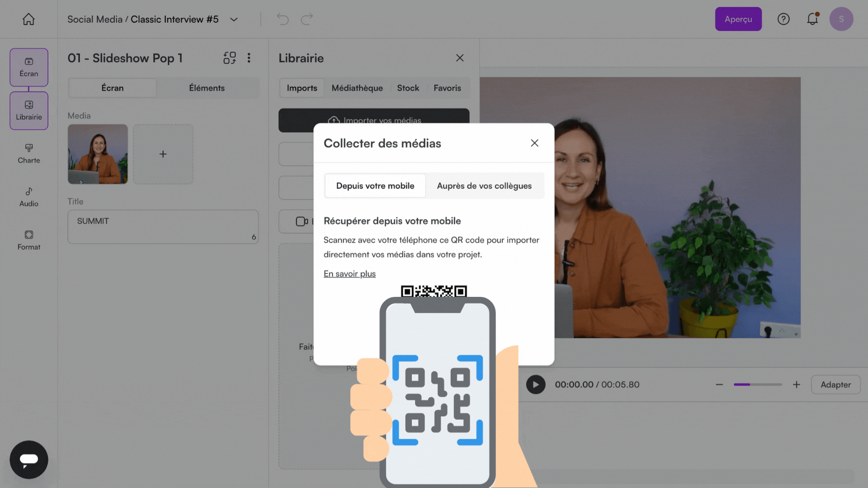
Task: Expand the project name dropdown chevron
Action: tap(234, 19)
